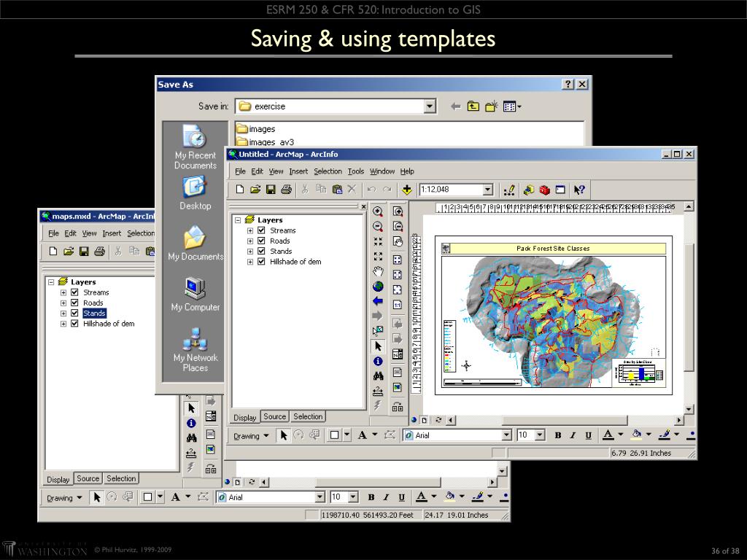Toggle Hillshade of dem checkbox in maps.mxd

click(74, 323)
